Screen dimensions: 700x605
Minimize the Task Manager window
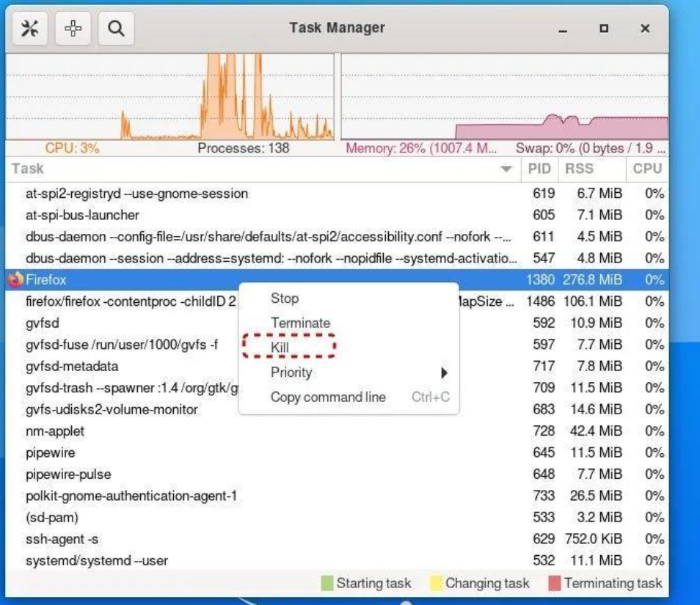tap(563, 29)
